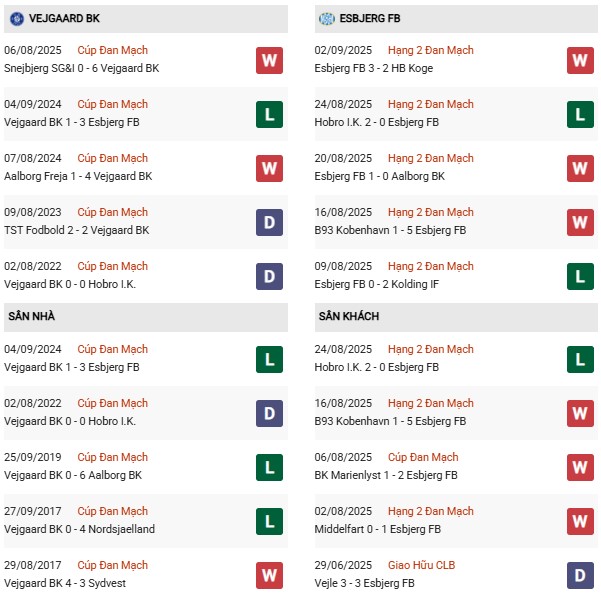This screenshot has height=600, width=601.
Task: Click W badge for Snejbjerg SG&I match
Action: tap(269, 60)
